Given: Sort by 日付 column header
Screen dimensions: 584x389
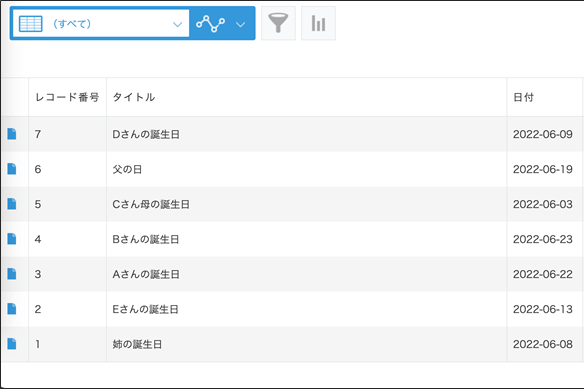Looking at the screenshot, I should [545, 97].
